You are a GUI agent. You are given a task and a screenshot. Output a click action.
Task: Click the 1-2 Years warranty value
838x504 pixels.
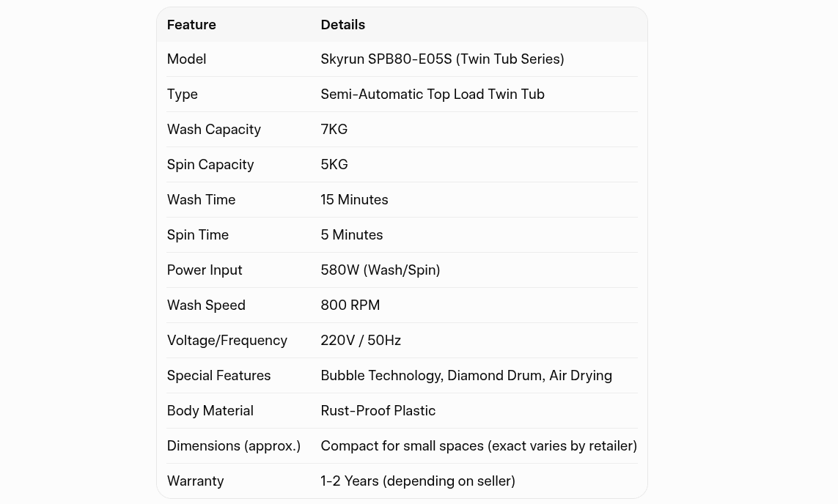coord(417,481)
